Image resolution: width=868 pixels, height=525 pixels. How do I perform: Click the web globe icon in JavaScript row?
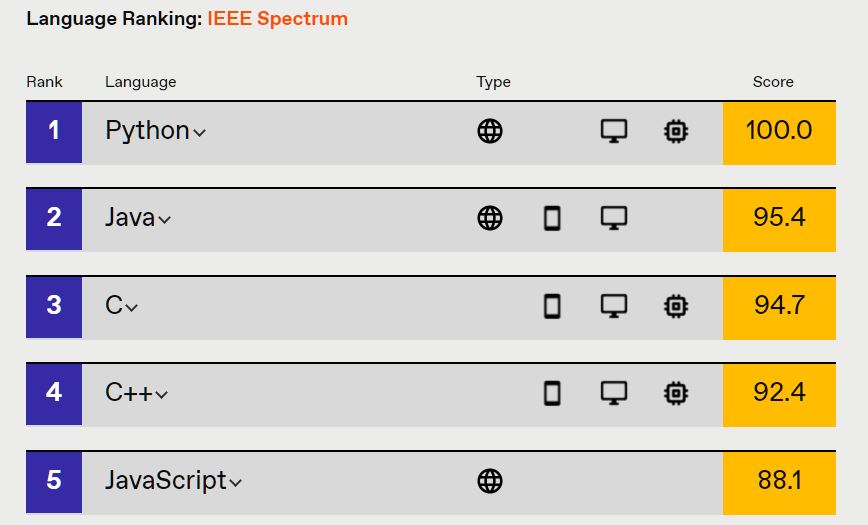pyautogui.click(x=490, y=481)
